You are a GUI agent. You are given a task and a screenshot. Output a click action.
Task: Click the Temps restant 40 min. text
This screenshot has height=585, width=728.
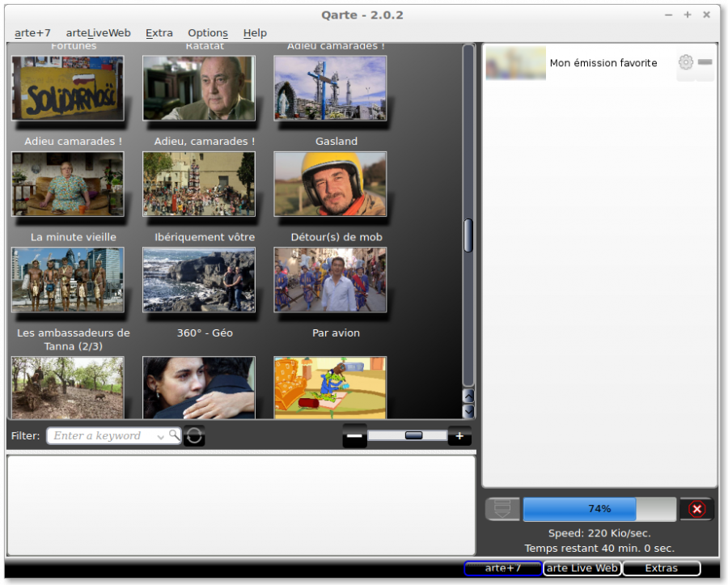coord(599,549)
